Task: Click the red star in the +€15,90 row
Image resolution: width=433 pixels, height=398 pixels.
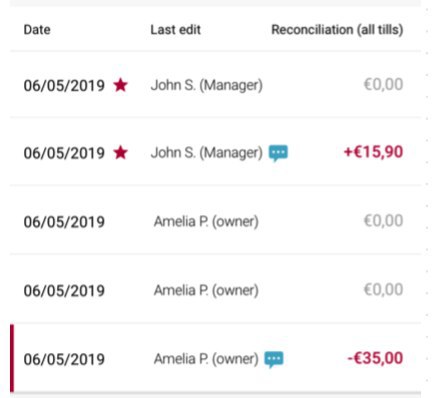Action: click(120, 153)
